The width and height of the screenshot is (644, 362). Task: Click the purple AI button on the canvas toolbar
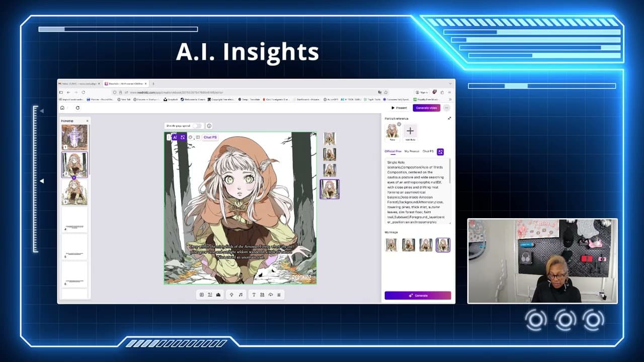tap(175, 137)
